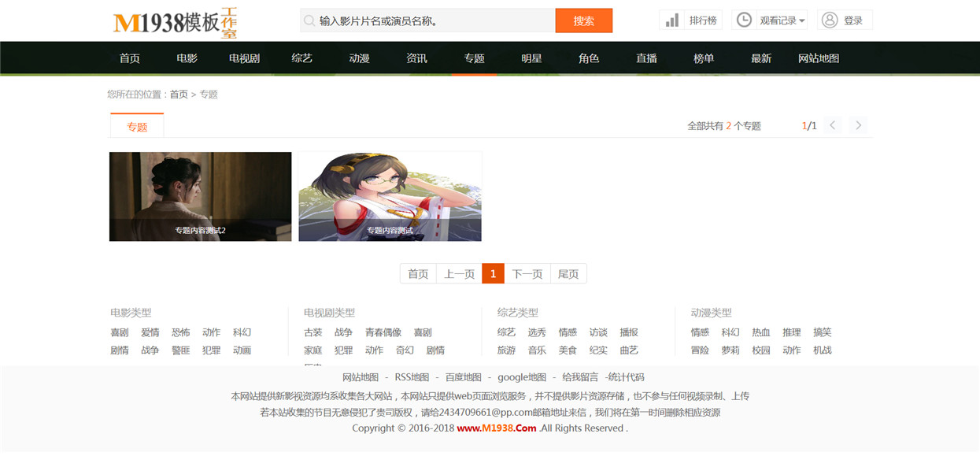980x467 pixels.
Task: Open 古装 under 电视剧类型
Action: pos(313,332)
